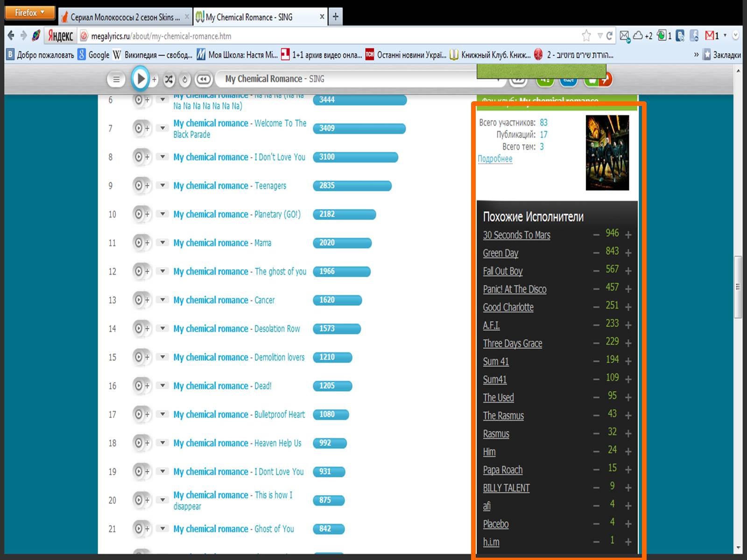Screen dimensions: 747x560
Task: Open dropdown for Planetary (GO!) track
Action: coord(162,214)
